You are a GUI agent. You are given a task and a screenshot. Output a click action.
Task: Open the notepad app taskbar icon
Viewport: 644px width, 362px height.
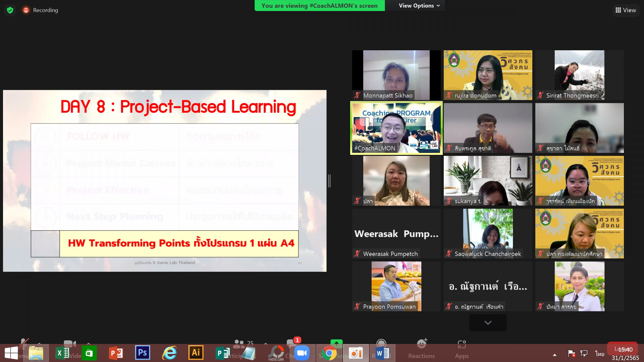point(249,353)
